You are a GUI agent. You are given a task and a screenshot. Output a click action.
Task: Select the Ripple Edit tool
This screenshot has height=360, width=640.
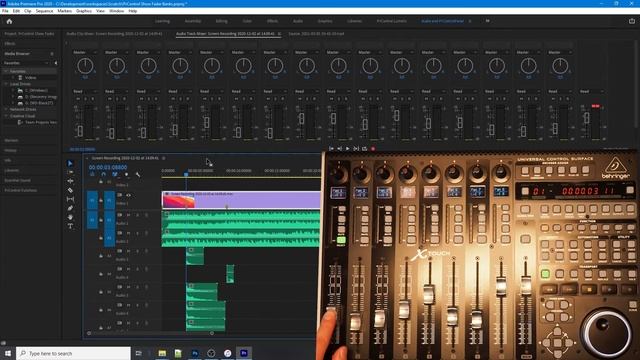pyautogui.click(x=70, y=181)
